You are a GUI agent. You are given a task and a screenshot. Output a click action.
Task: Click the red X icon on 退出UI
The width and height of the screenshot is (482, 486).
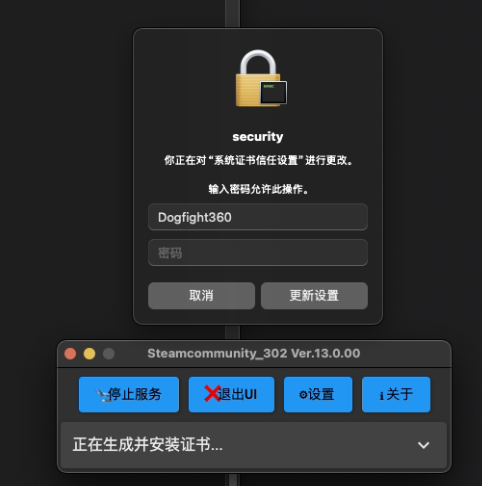click(x=212, y=394)
